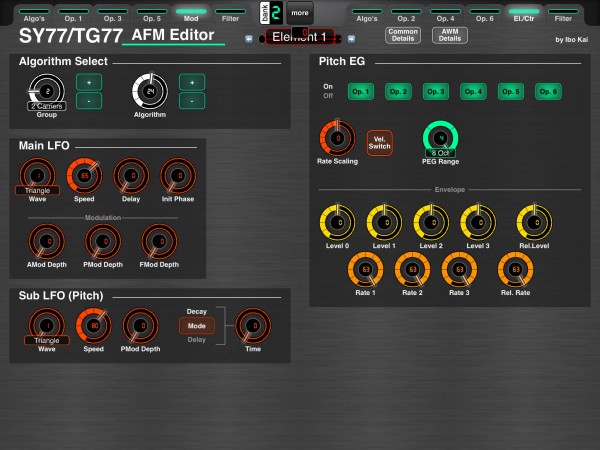
Task: Switch to the Op. 1 tab
Action: click(73, 15)
